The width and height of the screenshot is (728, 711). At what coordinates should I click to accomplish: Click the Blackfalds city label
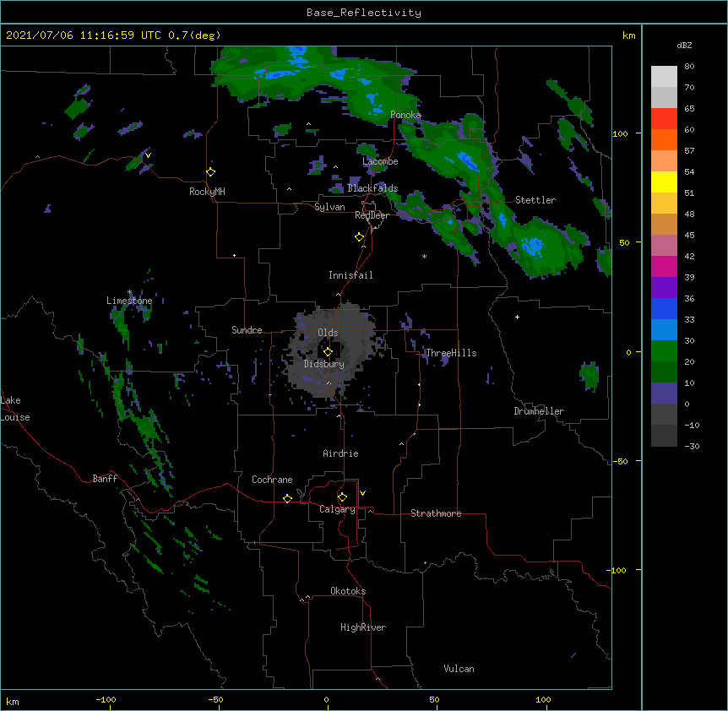tap(372, 188)
